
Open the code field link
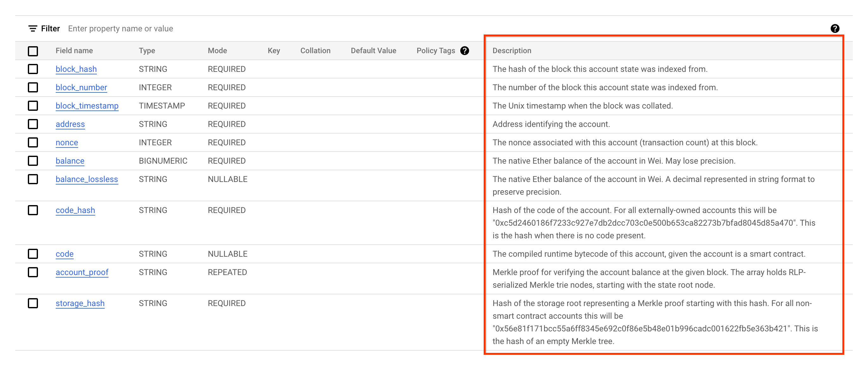(64, 254)
